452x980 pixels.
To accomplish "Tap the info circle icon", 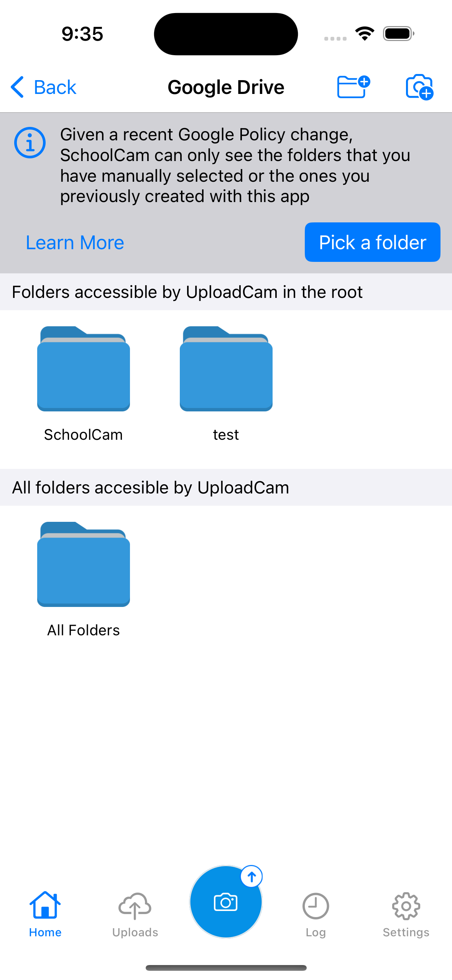I will [30, 143].
